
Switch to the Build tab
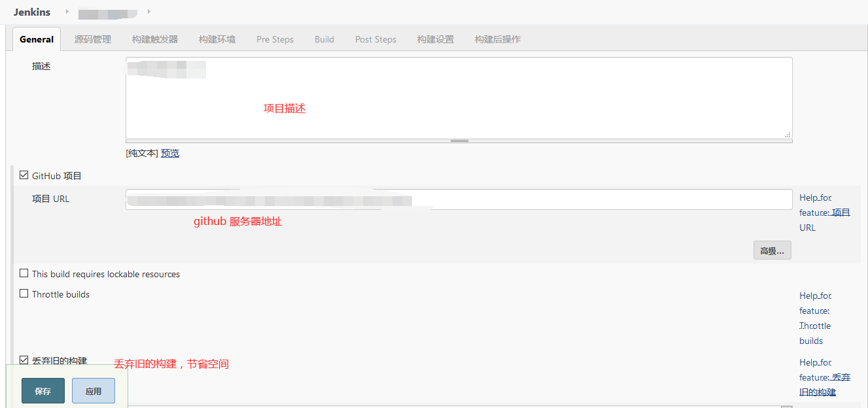tap(324, 39)
